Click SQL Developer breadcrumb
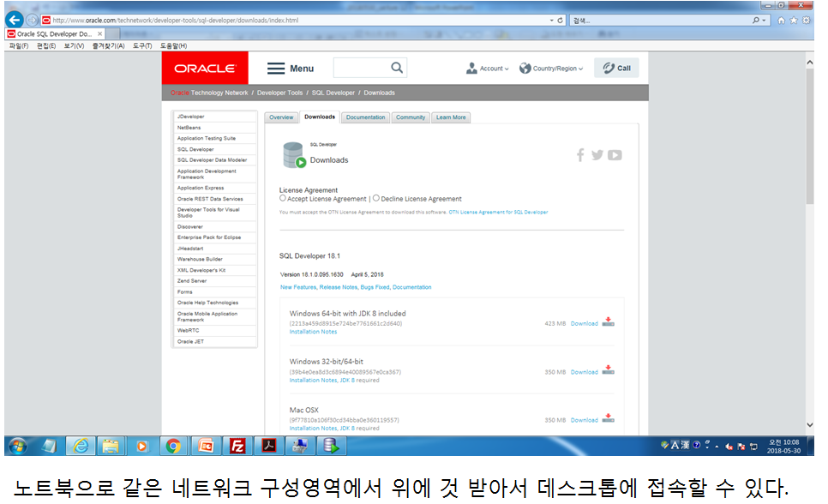 (333, 93)
